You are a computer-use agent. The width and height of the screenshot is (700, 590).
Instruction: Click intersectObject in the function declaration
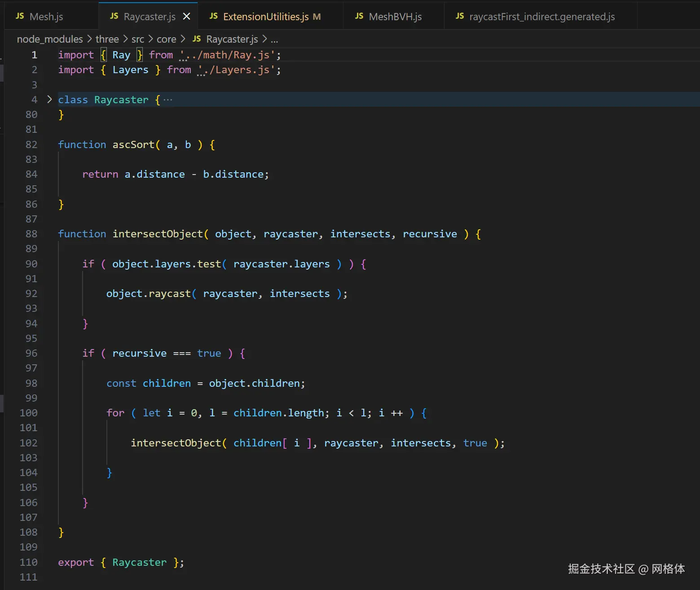pos(158,234)
